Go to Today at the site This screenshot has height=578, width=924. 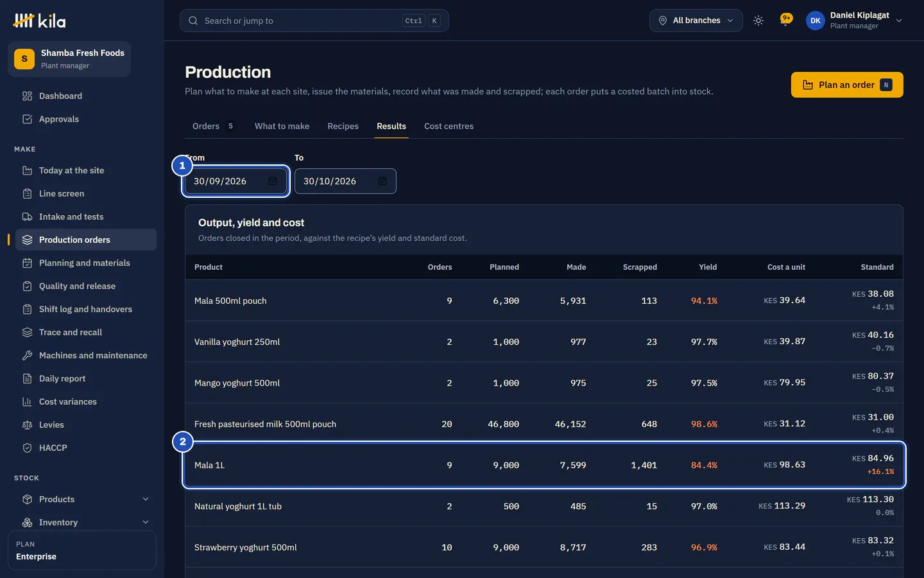tap(86, 170)
